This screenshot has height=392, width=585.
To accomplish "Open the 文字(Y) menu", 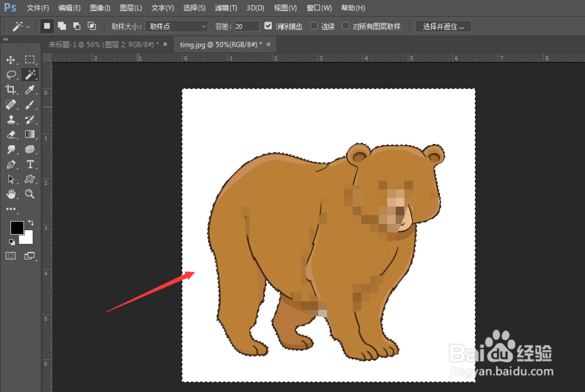I will tap(162, 8).
